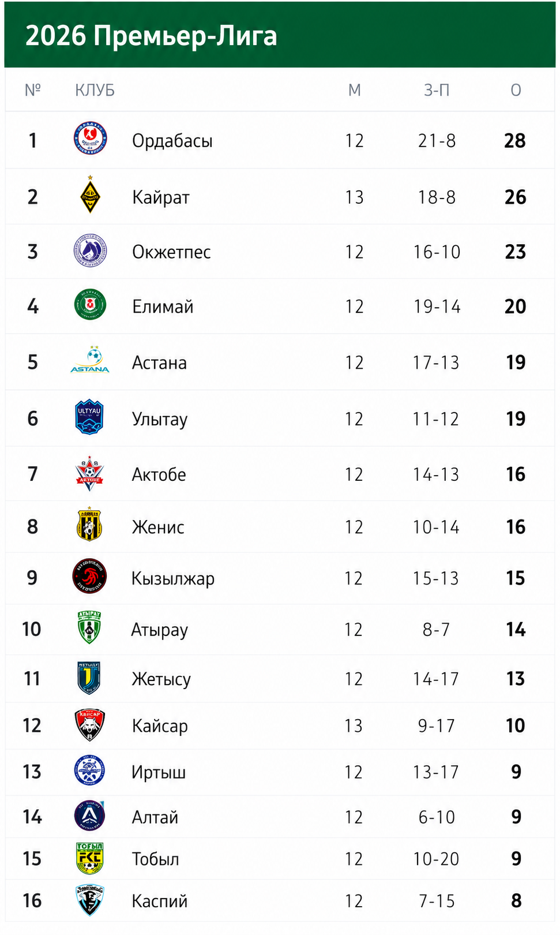Image resolution: width=560 pixels, height=935 pixels.
Task: Click the Иртыш club name
Action: [159, 772]
